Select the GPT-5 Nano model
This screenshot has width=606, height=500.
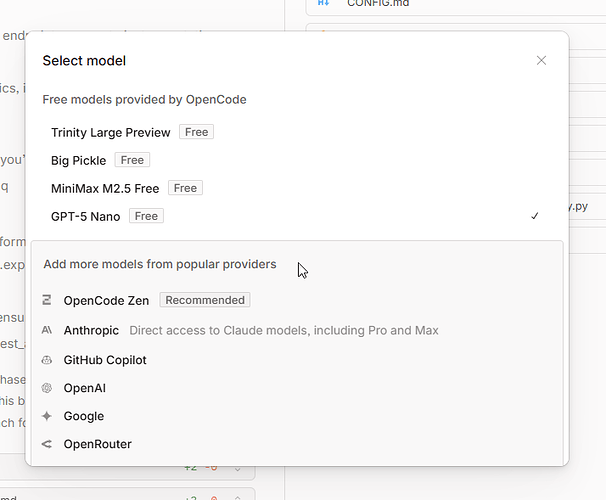[x=295, y=216]
